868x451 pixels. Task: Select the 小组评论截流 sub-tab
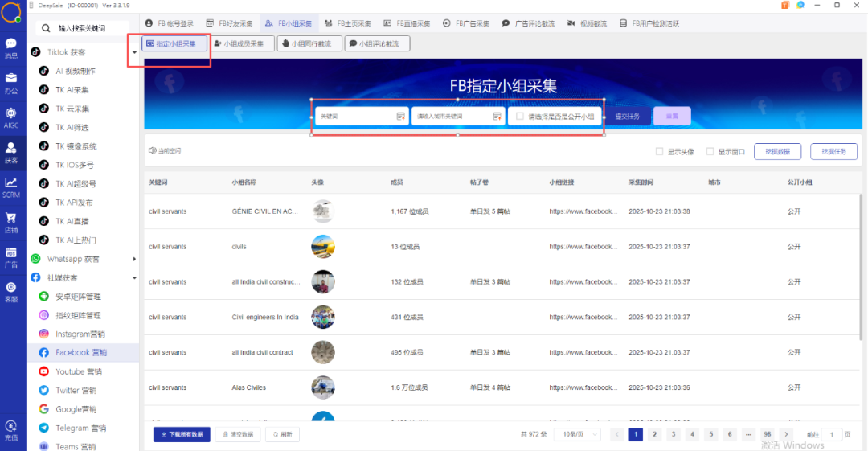pos(378,43)
